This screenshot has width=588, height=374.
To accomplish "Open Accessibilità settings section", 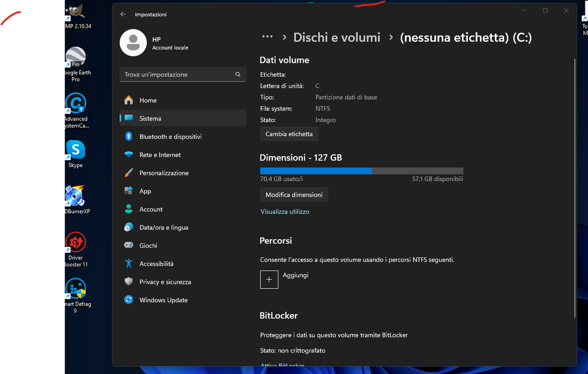I will click(183, 264).
